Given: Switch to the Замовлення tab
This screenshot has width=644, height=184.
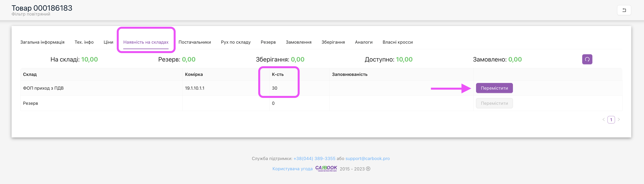Looking at the screenshot, I should point(298,42).
